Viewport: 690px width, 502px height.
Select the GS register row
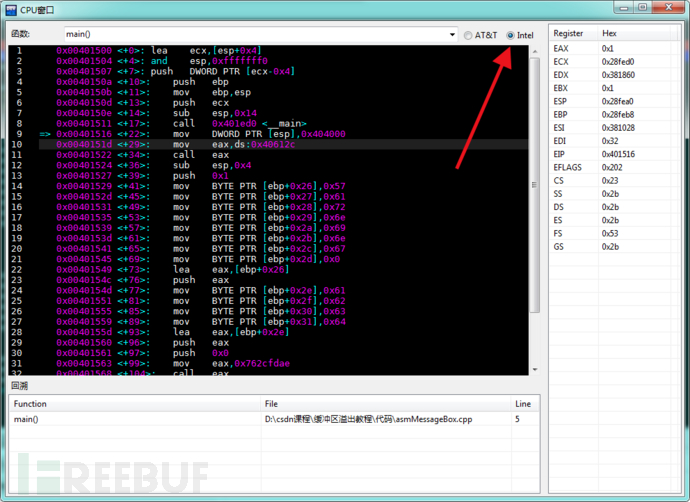(x=614, y=246)
